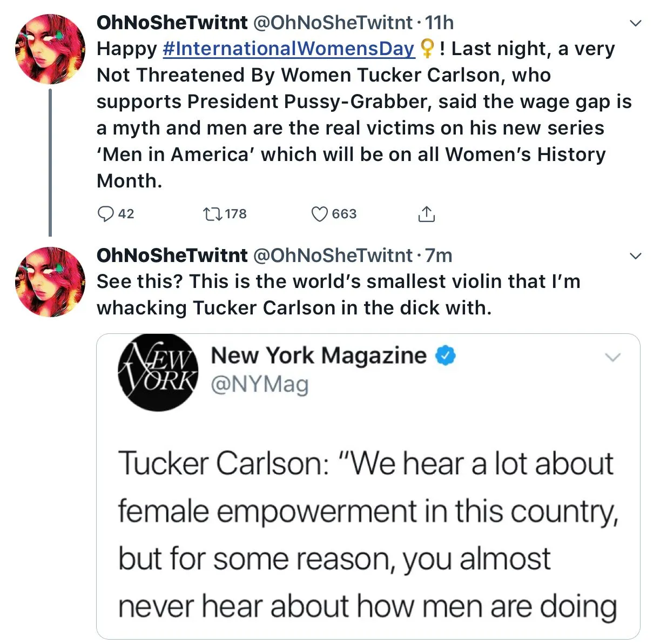667x644 pixels.
Task: Click the OhNoSheTwitnt name on the 11h tweet
Action: point(172,23)
